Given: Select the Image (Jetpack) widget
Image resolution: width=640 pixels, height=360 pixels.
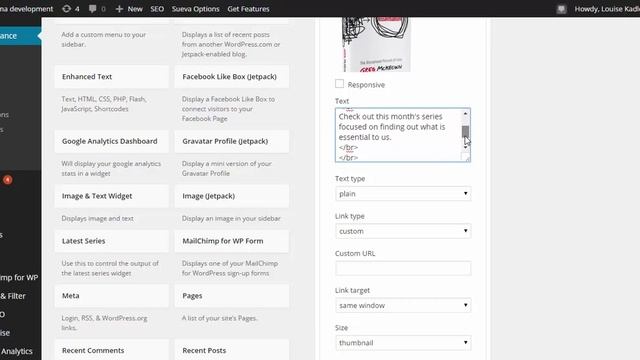Looking at the screenshot, I should click(232, 196).
